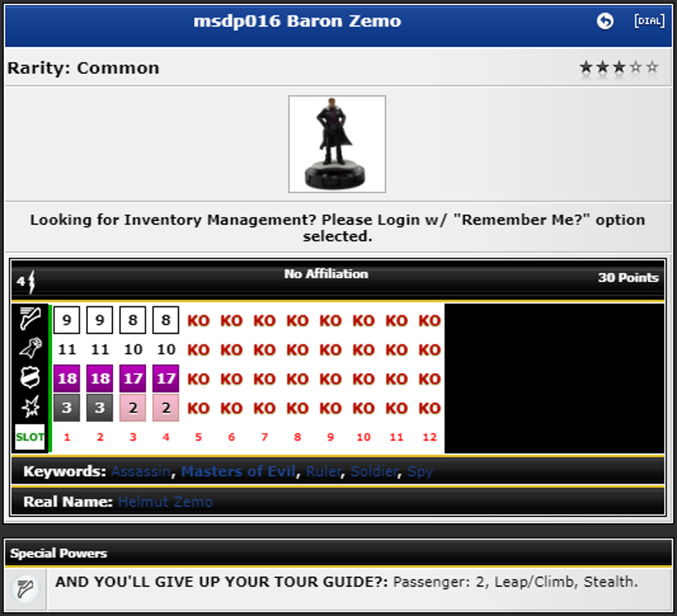This screenshot has width=677, height=616.
Task: Select purple defense 18 in slot 1
Action: 67,379
